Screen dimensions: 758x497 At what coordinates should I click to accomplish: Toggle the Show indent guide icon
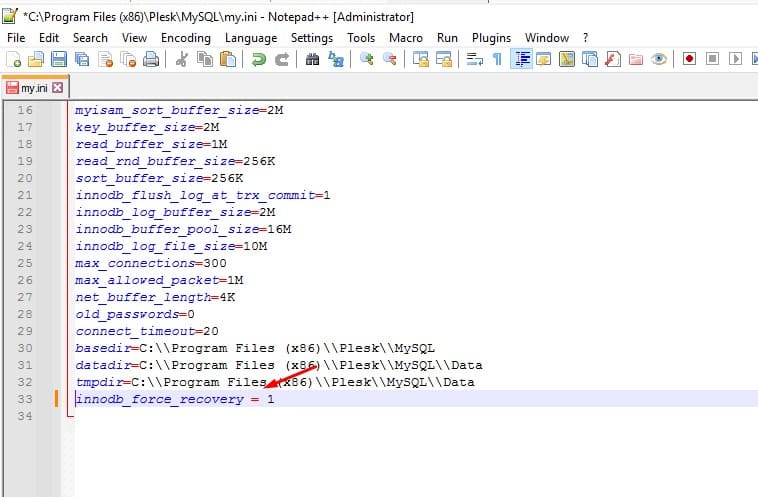(x=521, y=59)
